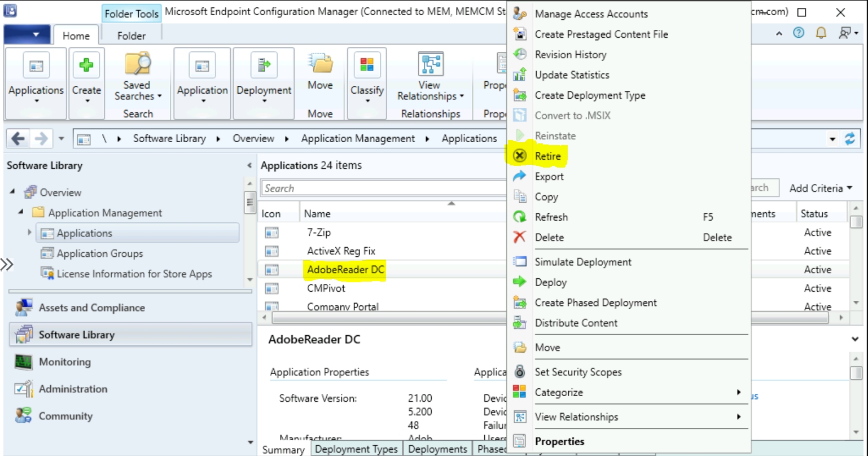Open the Add Criteria dropdown
Screen dimensions: 868x456
(819, 188)
